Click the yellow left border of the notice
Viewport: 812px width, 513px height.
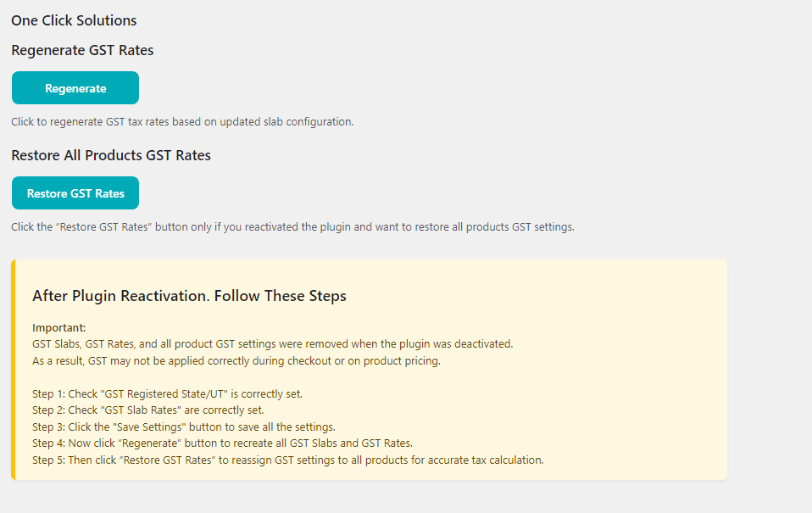(x=13, y=370)
